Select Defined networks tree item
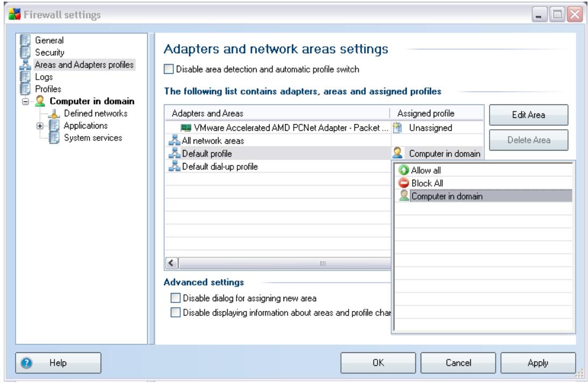 point(96,114)
